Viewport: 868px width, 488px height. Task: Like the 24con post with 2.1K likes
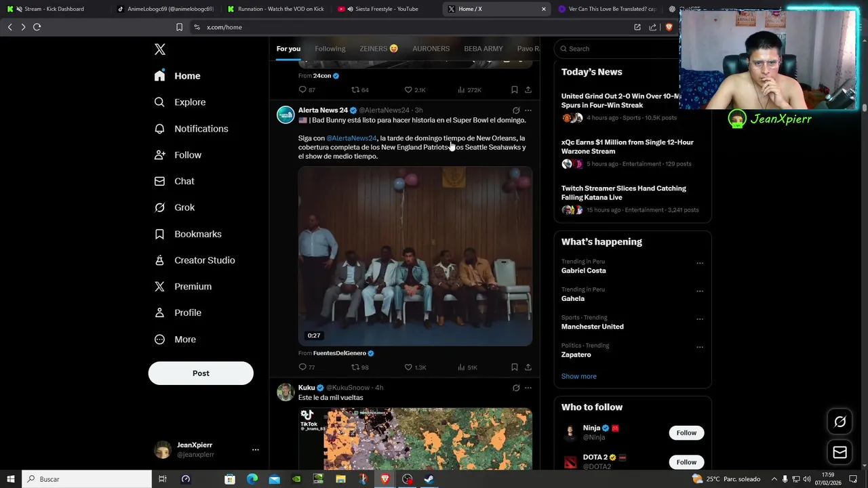[408, 89]
